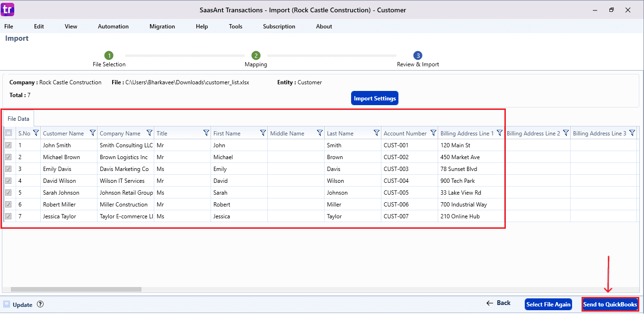This screenshot has height=314, width=644.
Task: Click step 1 File Selection circle
Action: (x=109, y=56)
